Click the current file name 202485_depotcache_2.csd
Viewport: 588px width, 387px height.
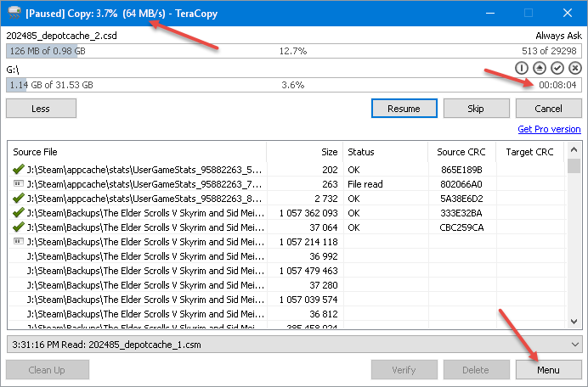tap(61, 36)
